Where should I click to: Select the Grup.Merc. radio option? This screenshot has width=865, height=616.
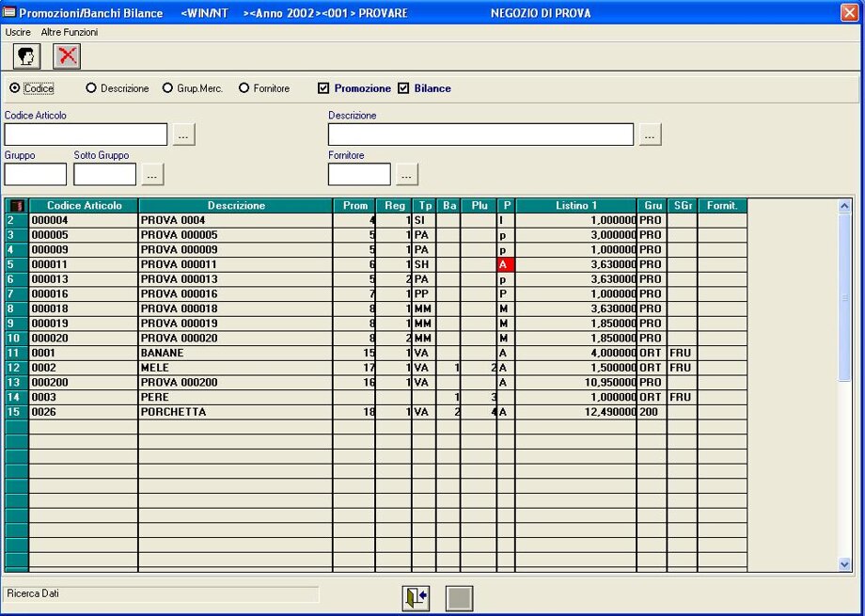coord(168,88)
